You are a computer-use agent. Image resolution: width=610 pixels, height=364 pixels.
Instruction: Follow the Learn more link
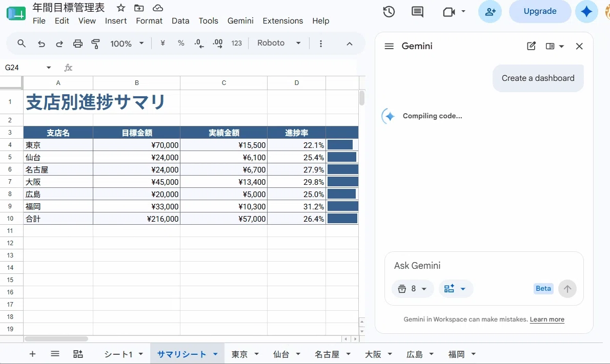pos(547,319)
